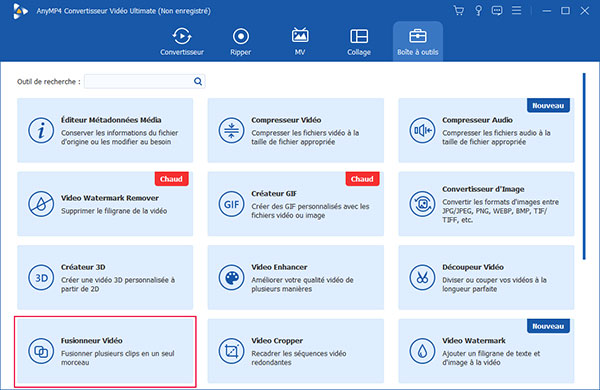Go to the Collage tab

pos(359,41)
